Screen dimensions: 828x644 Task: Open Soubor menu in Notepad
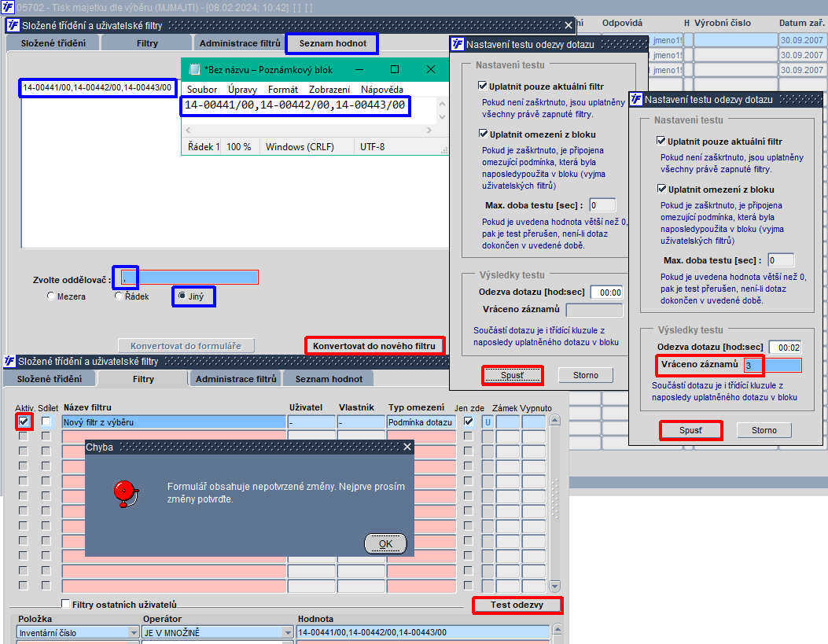click(x=202, y=89)
